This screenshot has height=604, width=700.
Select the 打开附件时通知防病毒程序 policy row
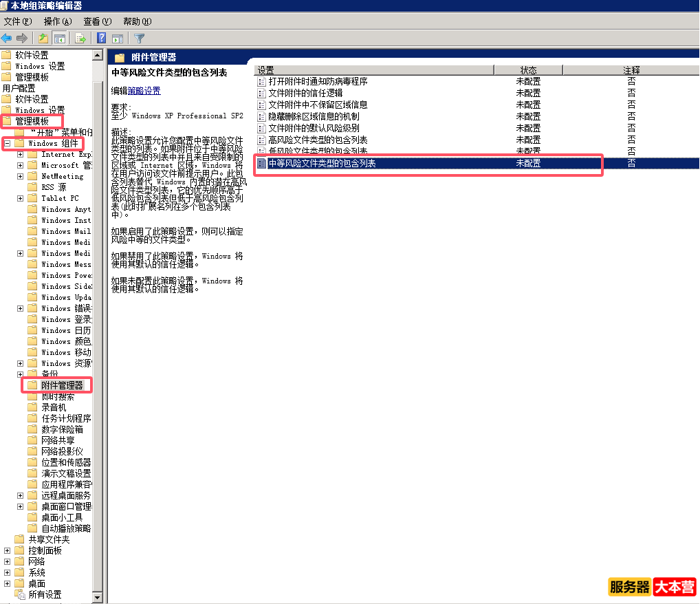[477, 82]
